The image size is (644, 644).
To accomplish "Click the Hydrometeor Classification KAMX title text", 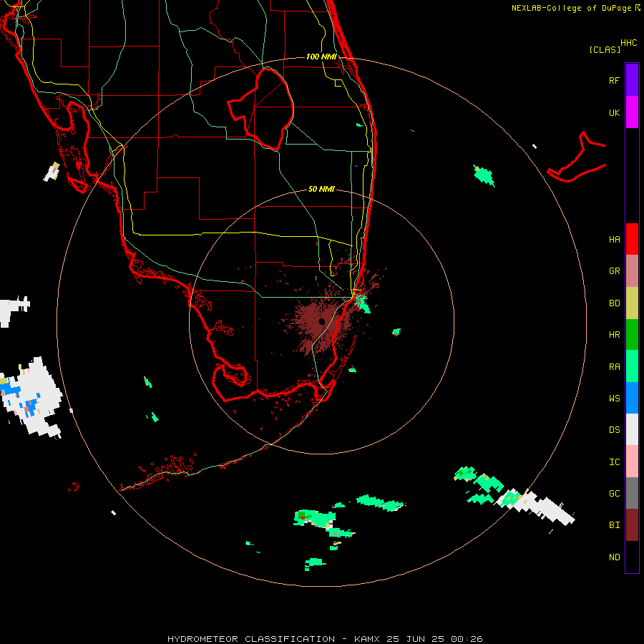I will click(x=324, y=639).
